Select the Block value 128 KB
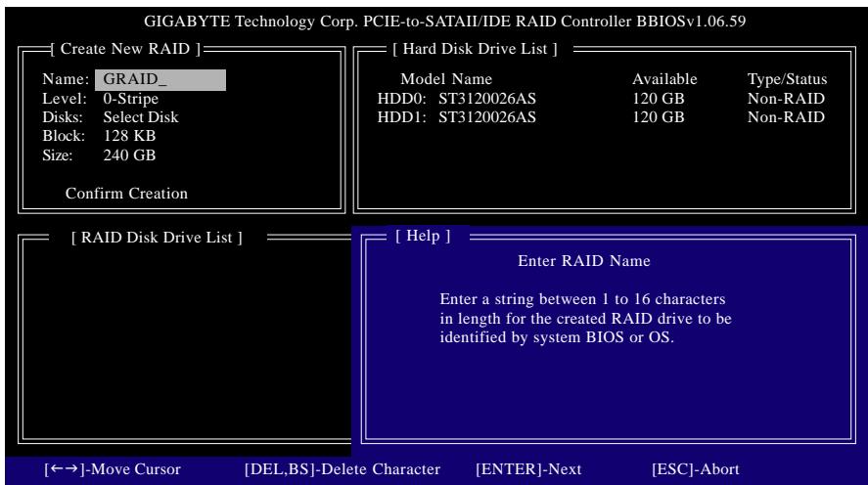 coord(129,136)
